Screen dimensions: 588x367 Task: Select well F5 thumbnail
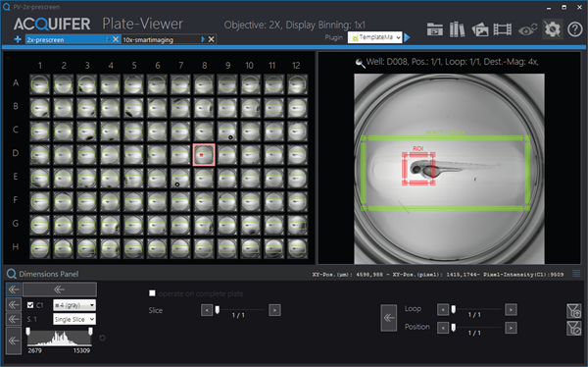[x=133, y=201]
